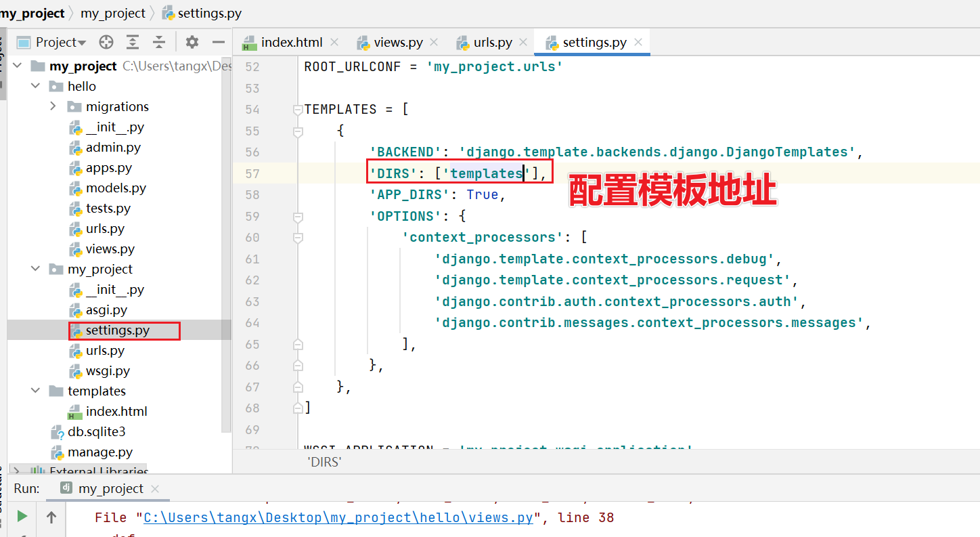This screenshot has width=980, height=537.
Task: Switch to the views.py editor tab
Action: (397, 42)
